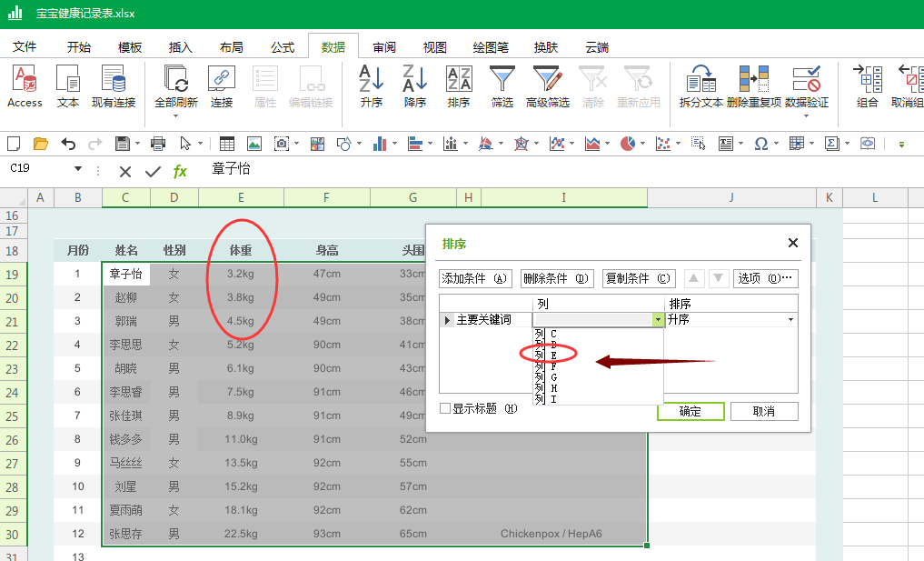The height and width of the screenshot is (561, 924).
Task: Insert a radar chart from quick toolbar
Action: [x=521, y=144]
